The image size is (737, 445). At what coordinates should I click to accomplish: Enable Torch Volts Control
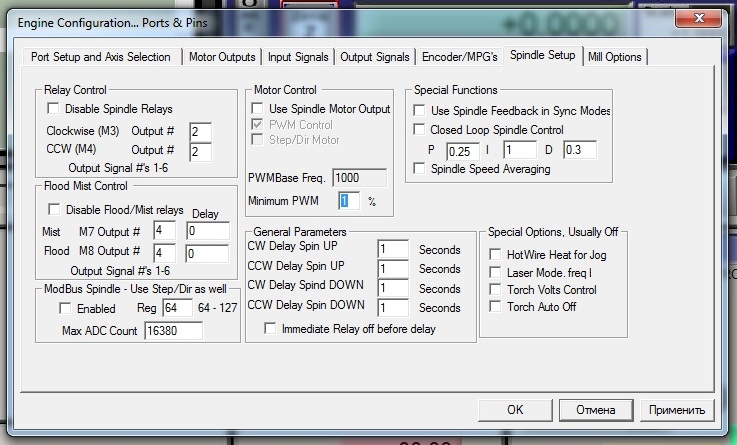pyautogui.click(x=495, y=289)
